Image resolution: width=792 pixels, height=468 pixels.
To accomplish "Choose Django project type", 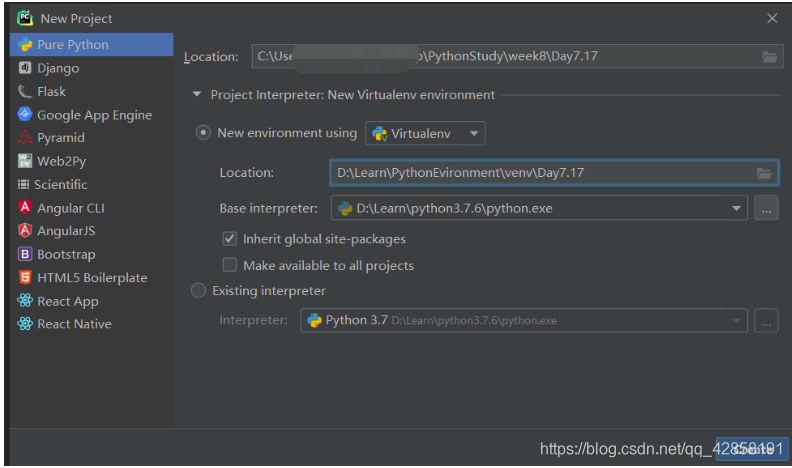I will coord(91,68).
